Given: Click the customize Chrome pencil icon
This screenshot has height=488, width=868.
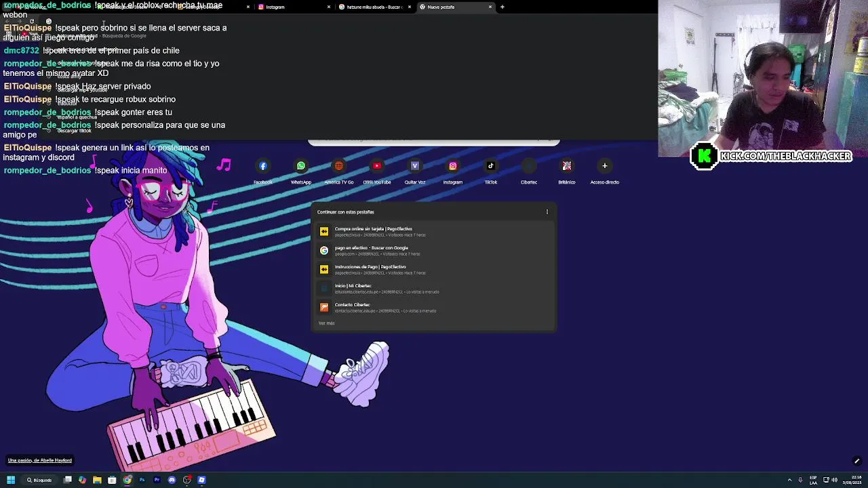Looking at the screenshot, I should (x=857, y=461).
